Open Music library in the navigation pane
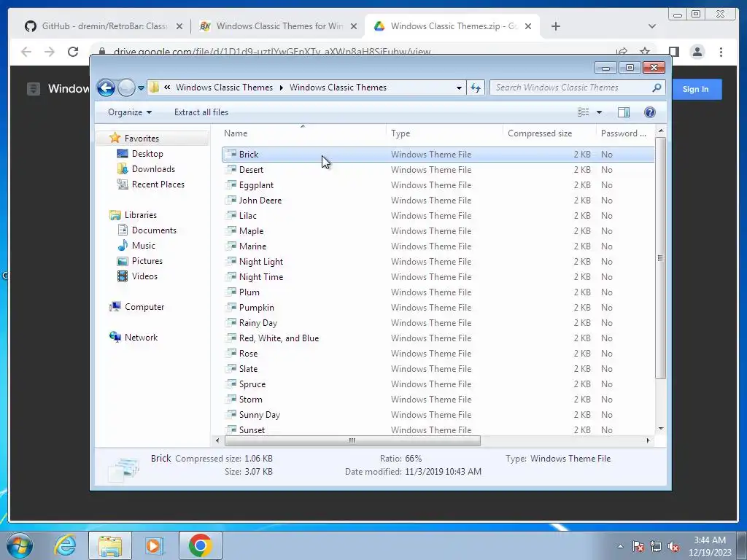 (x=144, y=246)
